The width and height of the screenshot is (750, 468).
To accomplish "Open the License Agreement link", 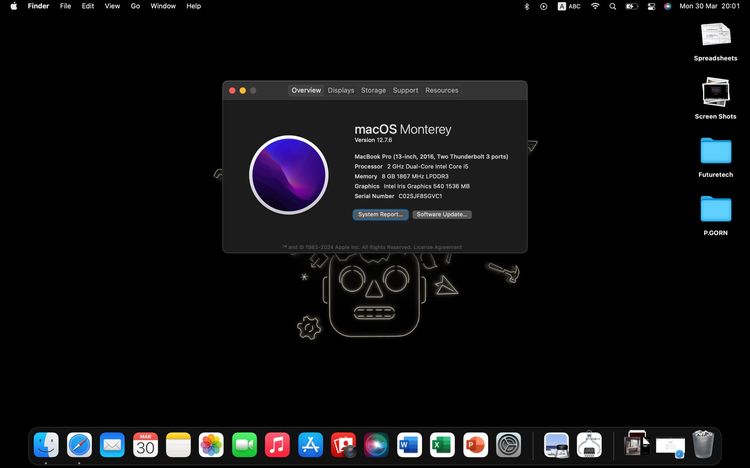I will point(438,247).
